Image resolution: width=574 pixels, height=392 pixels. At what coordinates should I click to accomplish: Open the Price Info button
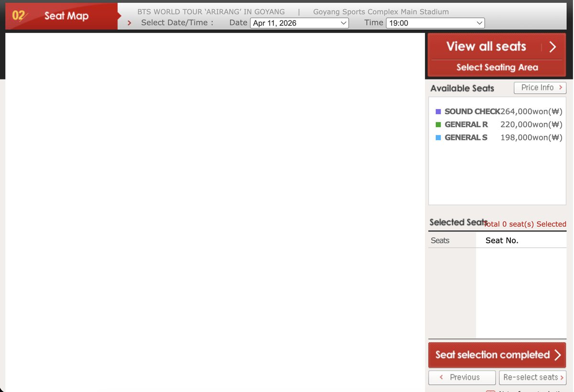point(540,88)
